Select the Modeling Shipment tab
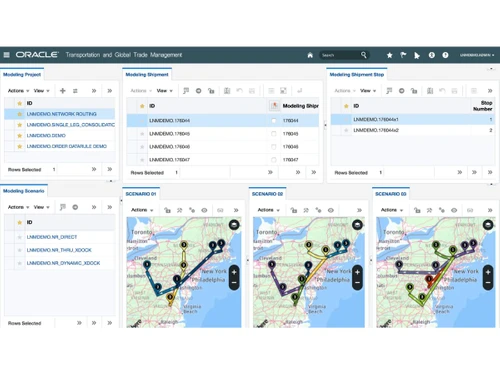This screenshot has width=500, height=375. tap(147, 75)
